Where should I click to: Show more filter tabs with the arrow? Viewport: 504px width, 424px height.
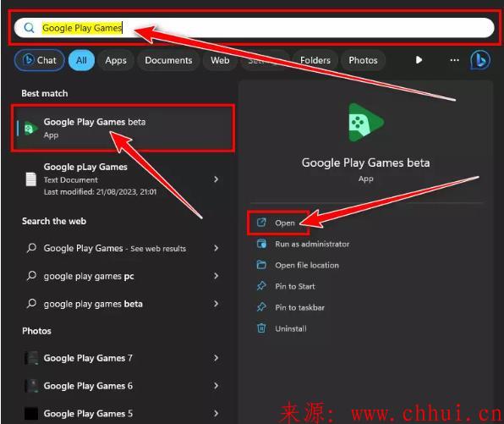(x=419, y=60)
